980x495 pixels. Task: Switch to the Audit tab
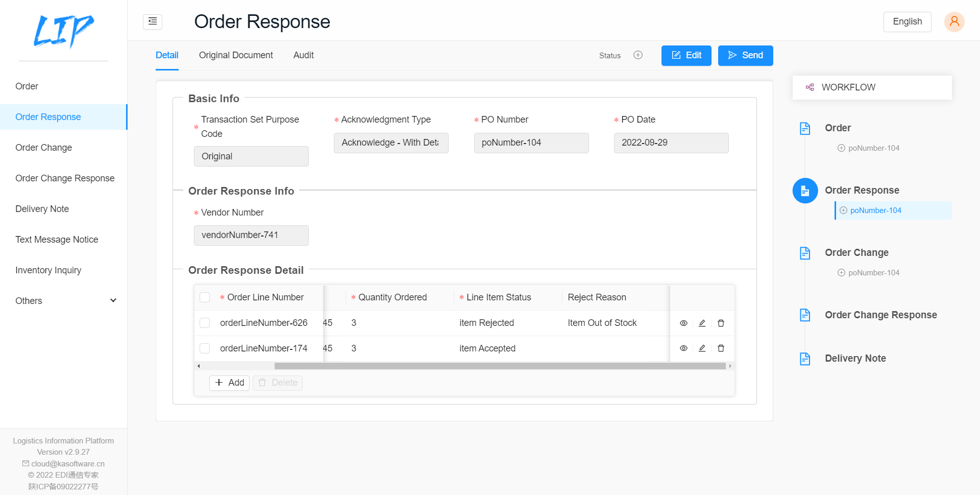click(303, 55)
